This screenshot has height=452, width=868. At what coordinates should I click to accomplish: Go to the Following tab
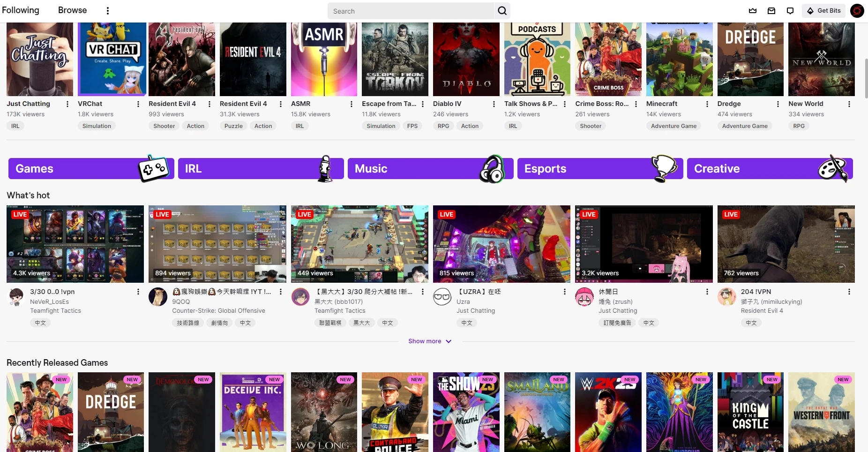(x=21, y=10)
